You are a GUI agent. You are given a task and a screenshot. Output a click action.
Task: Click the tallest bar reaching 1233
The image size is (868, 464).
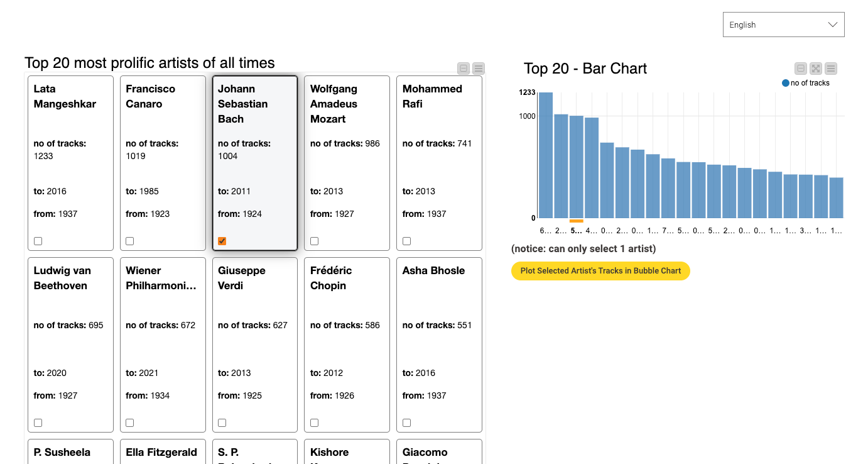(546, 155)
